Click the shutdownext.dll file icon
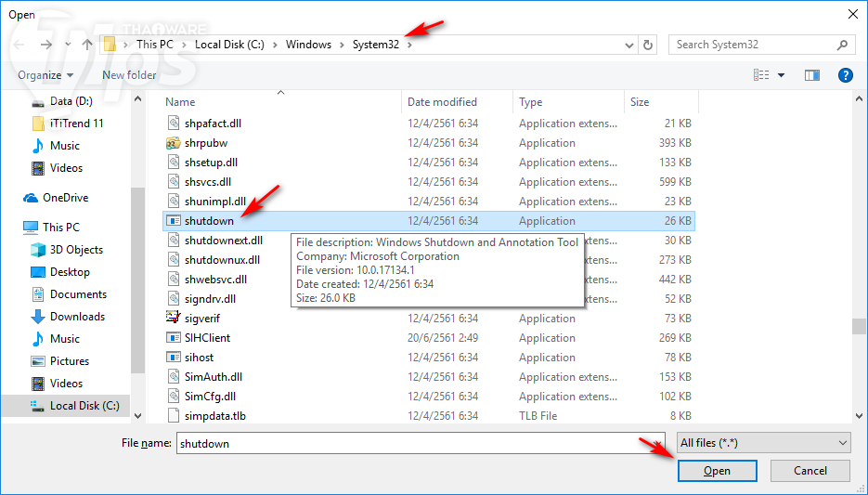The image size is (868, 495). pos(174,241)
